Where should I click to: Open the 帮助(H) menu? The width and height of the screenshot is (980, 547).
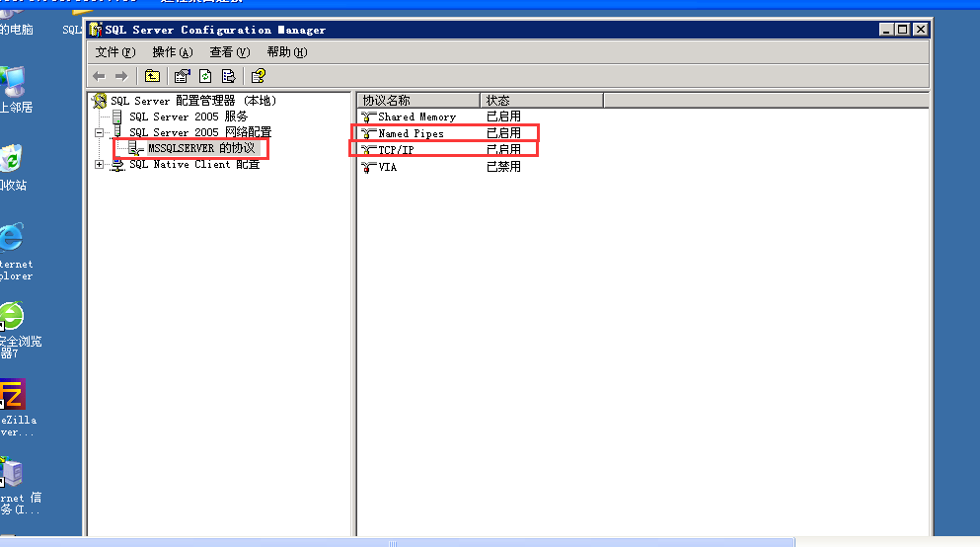287,52
